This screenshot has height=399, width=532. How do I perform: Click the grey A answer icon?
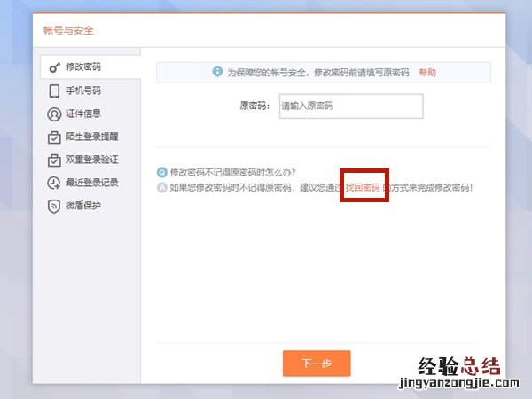tap(162, 187)
